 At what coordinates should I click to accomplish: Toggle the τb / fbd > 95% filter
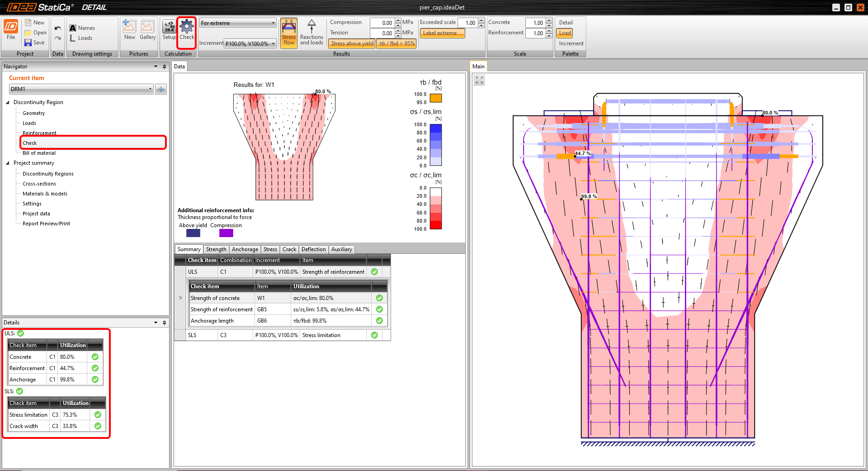(x=396, y=43)
